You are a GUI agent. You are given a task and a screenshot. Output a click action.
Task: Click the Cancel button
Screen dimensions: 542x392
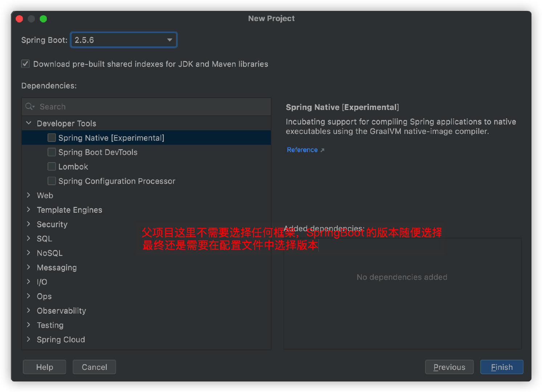[x=94, y=367]
